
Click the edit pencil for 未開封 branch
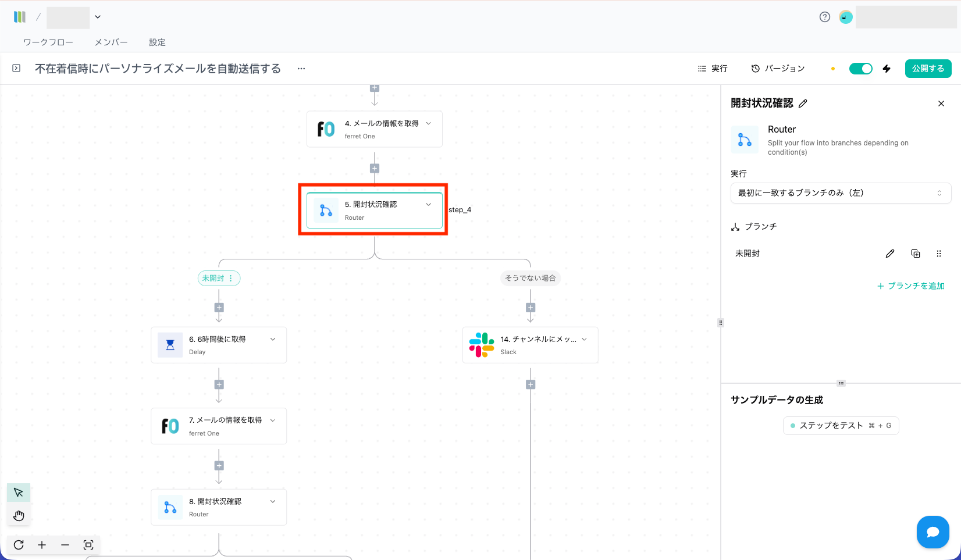tap(890, 254)
